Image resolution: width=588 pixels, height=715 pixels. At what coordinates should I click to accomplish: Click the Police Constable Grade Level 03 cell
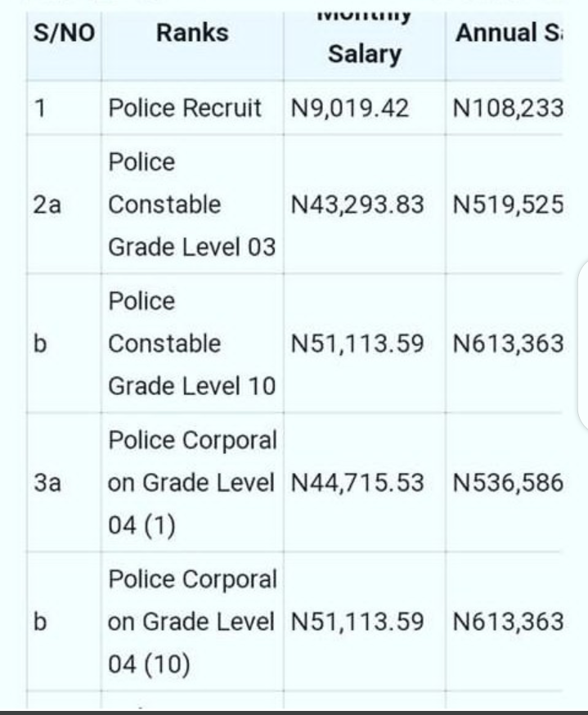point(192,205)
